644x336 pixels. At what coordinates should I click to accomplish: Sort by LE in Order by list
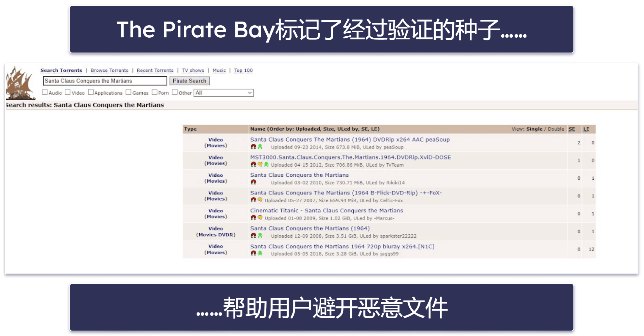click(374, 129)
